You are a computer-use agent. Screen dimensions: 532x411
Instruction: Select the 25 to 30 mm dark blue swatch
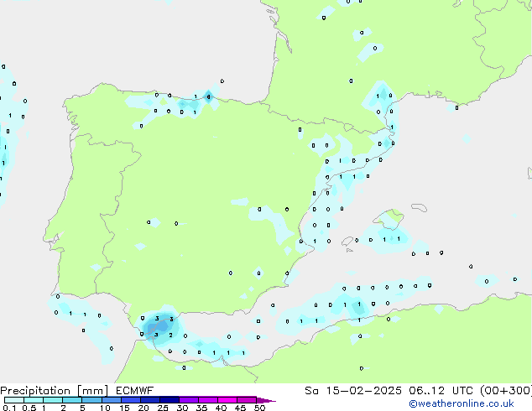(x=170, y=400)
